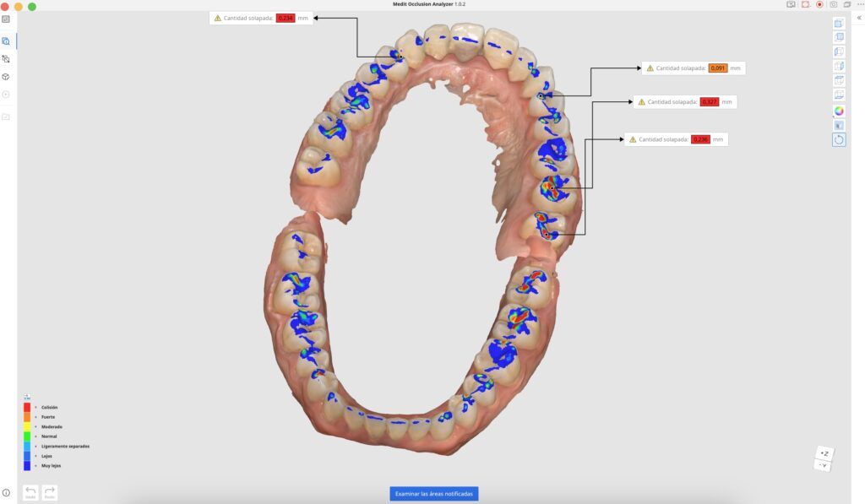Click the dark blue Muy lejos swatch

pyautogui.click(x=27, y=466)
